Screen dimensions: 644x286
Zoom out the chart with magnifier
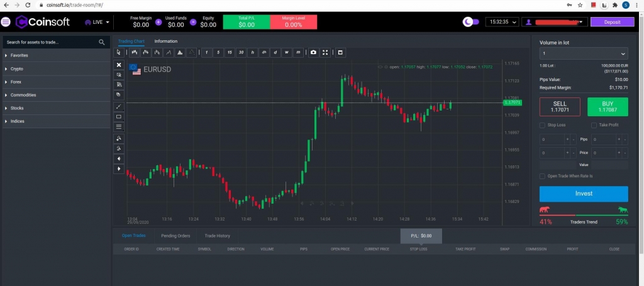tap(119, 148)
